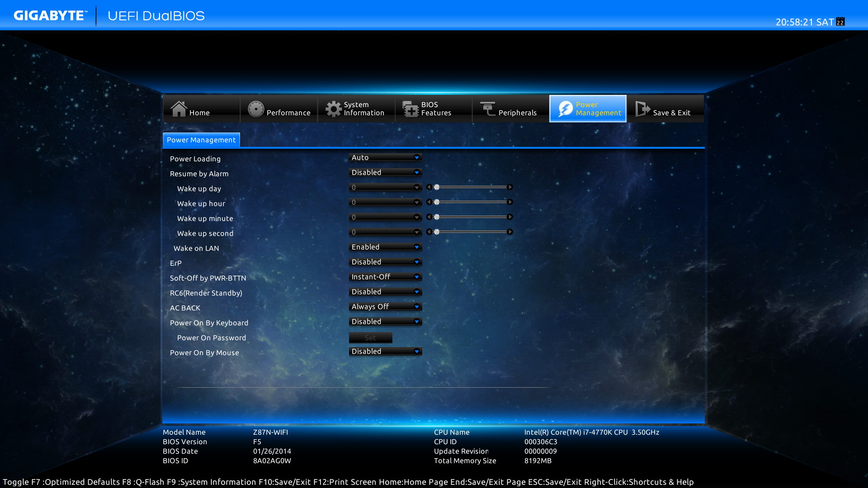This screenshot has width=868, height=488.
Task: Click the Wake up second slider handle
Action: [x=437, y=232]
